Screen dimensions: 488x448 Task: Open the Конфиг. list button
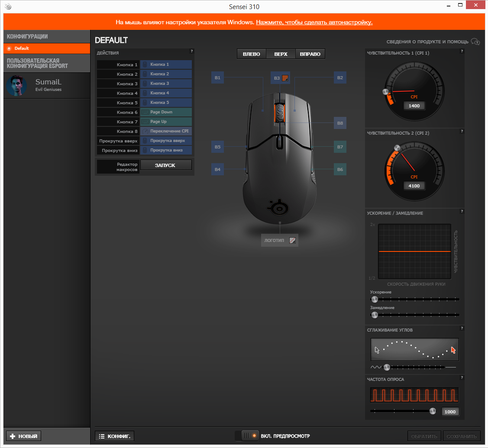[x=114, y=436]
